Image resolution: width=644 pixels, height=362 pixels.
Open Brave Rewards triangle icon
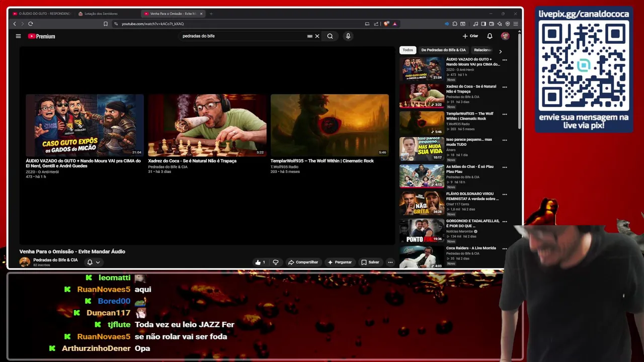click(x=394, y=24)
